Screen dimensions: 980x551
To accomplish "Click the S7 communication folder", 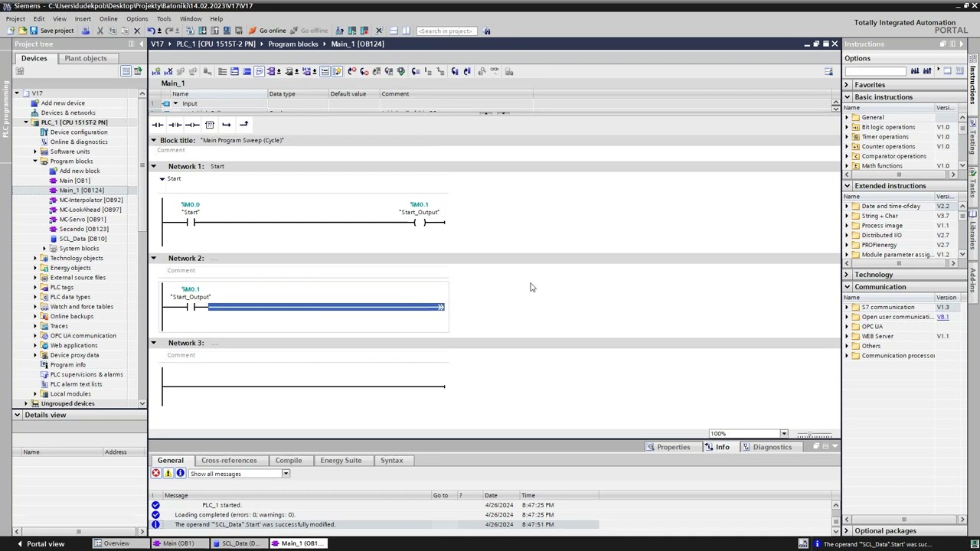I will tap(887, 307).
